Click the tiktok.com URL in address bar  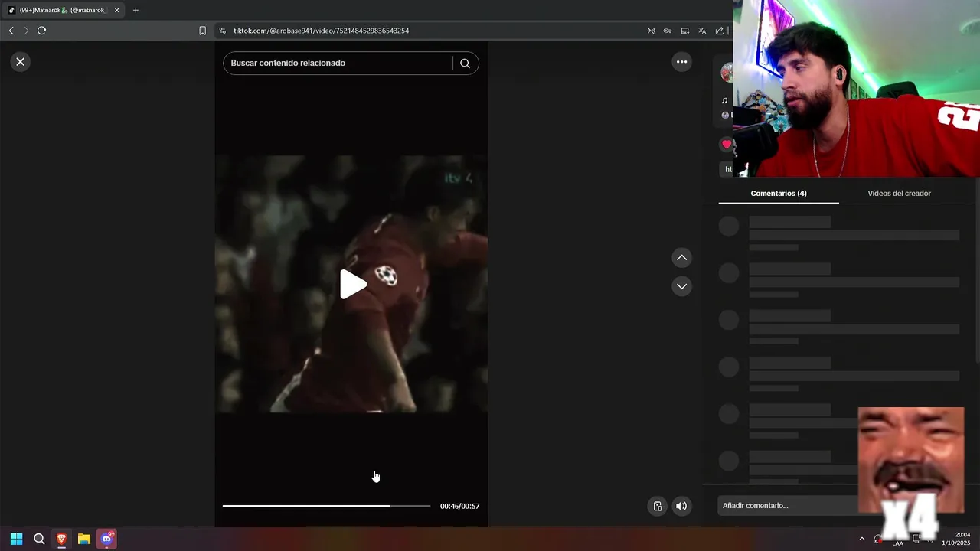[321, 31]
